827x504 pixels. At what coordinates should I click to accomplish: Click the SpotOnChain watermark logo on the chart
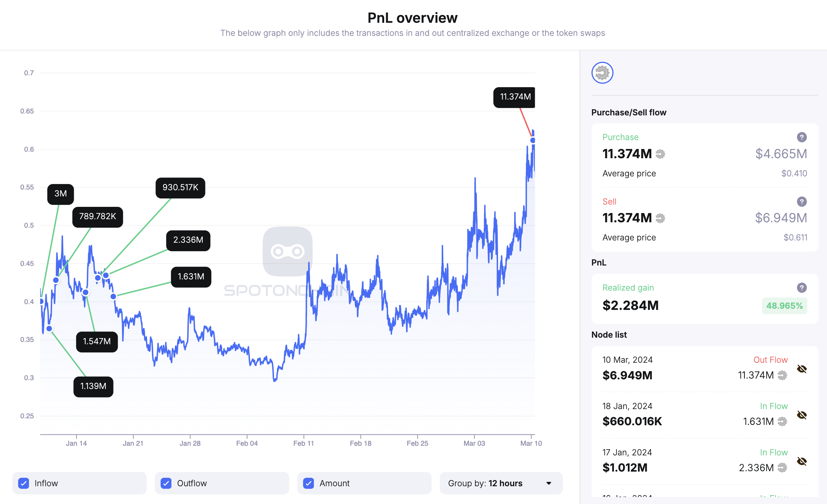[287, 251]
